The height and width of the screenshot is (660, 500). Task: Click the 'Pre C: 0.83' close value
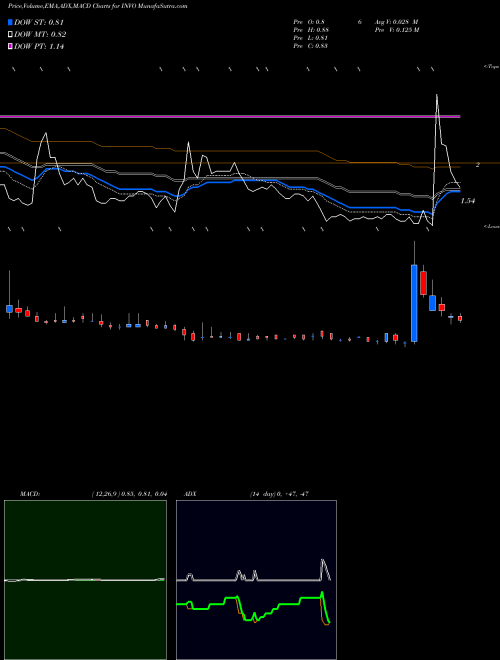[x=311, y=46]
